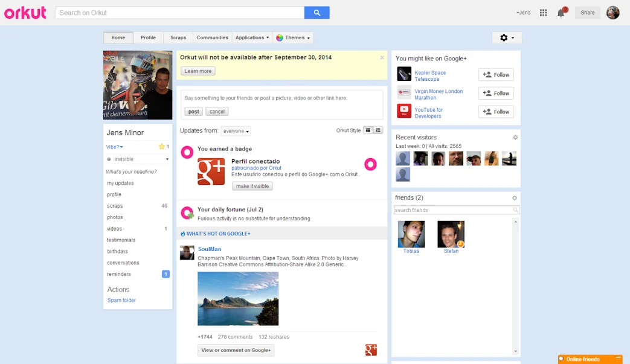The width and height of the screenshot is (630, 364).
Task: Open the Updates from everyone dropdown
Action: point(236,131)
